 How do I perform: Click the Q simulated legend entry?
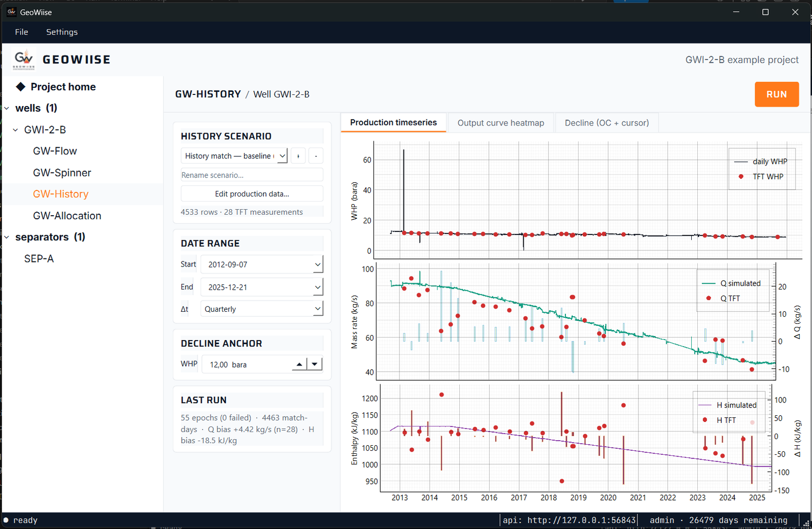[731, 283]
